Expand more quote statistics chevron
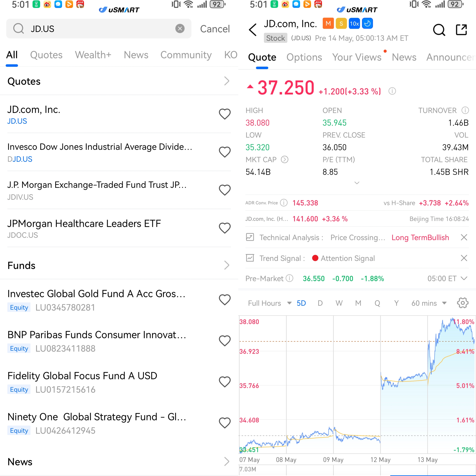Viewport: 476px width, 476px height. (x=357, y=183)
